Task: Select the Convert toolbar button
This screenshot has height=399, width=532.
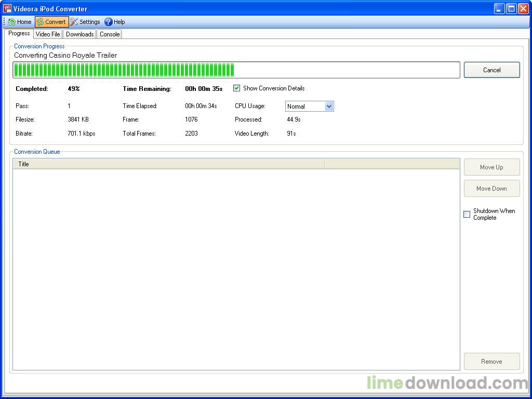Action: [51, 22]
